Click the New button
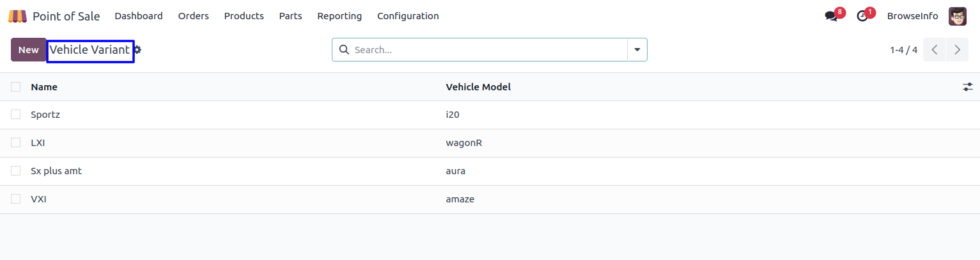 29,50
